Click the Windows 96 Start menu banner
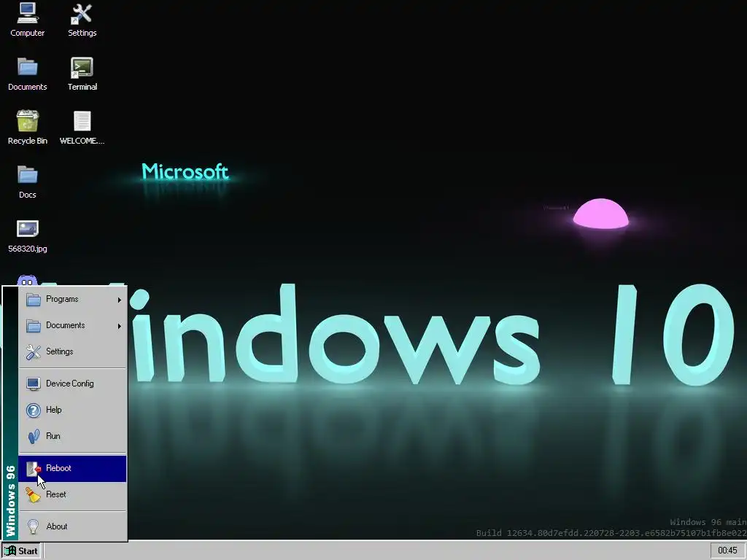747x560 pixels. (x=10, y=413)
